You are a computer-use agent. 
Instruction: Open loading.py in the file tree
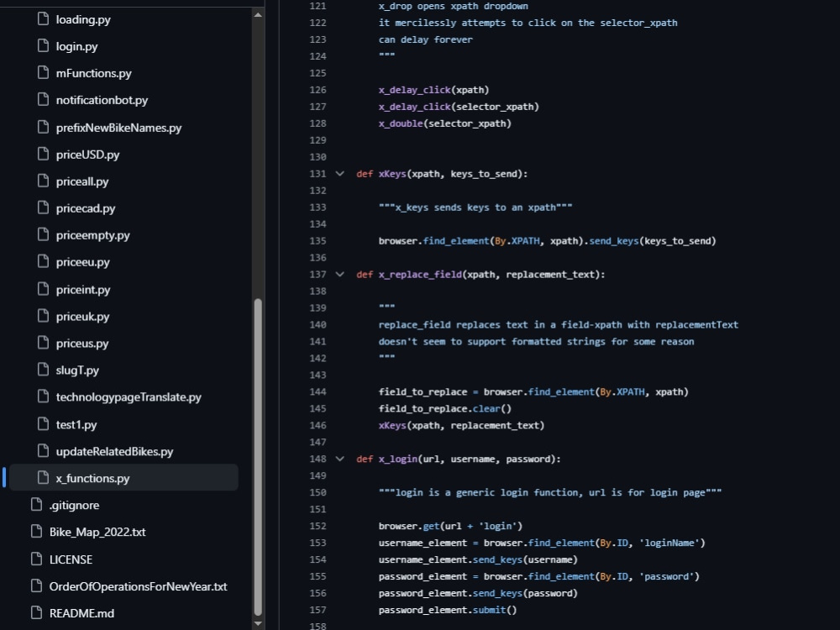pyautogui.click(x=83, y=19)
